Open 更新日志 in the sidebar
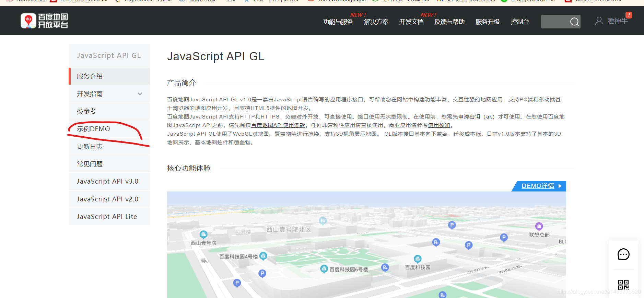The width and height of the screenshot is (644, 298). click(109, 147)
